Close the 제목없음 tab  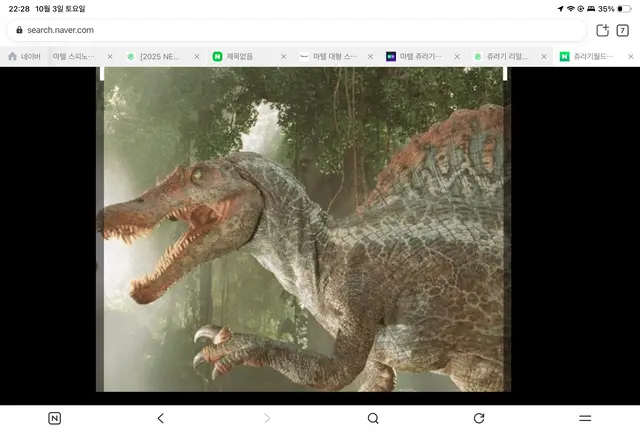(283, 56)
